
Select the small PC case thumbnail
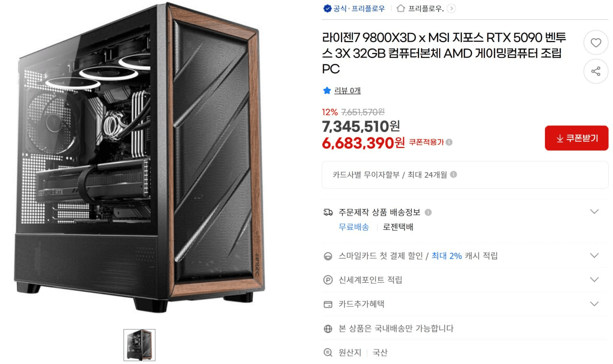tap(139, 345)
